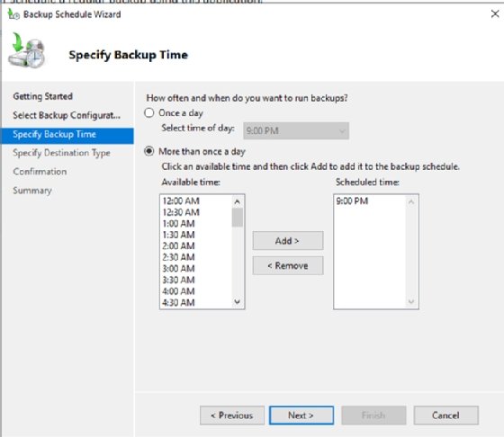
Task: Select 1:30 AM in Available time
Action: pos(179,235)
